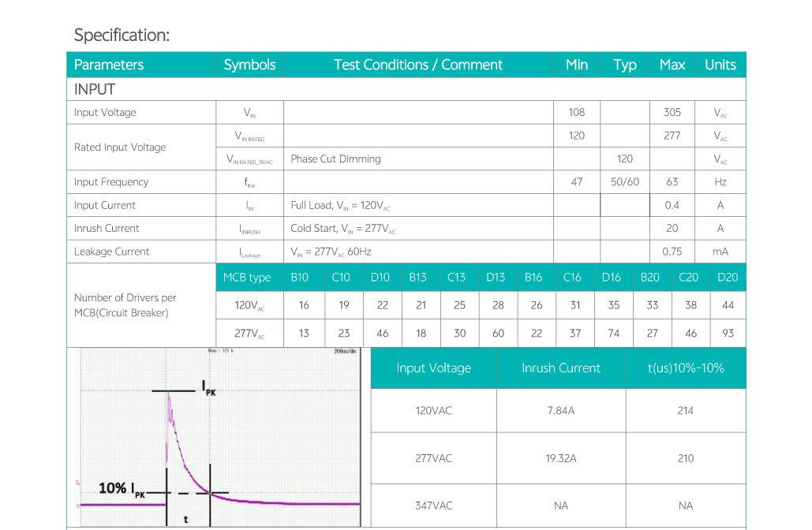The width and height of the screenshot is (812, 530).
Task: Click the "D20" MCB column header
Action: point(727,278)
